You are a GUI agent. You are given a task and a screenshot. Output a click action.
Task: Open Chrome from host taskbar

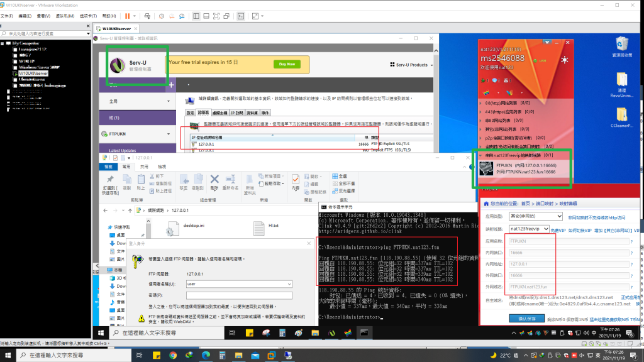coord(173,356)
